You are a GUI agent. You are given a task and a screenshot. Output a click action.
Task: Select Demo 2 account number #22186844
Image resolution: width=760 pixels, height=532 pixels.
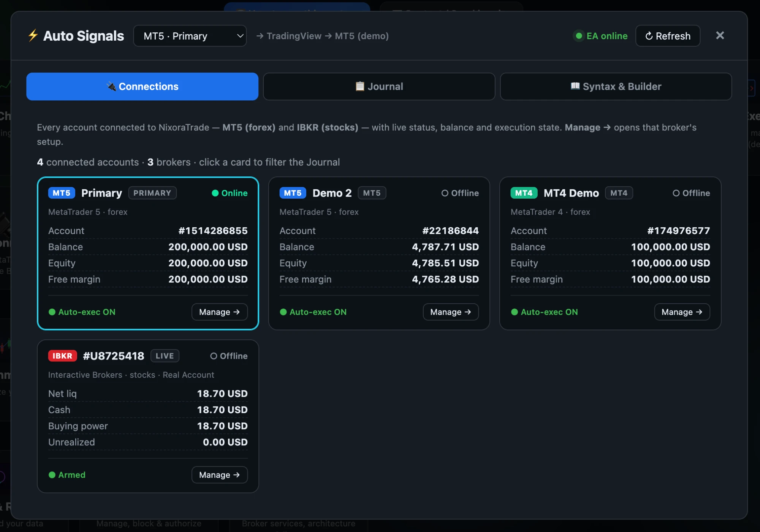pos(450,231)
